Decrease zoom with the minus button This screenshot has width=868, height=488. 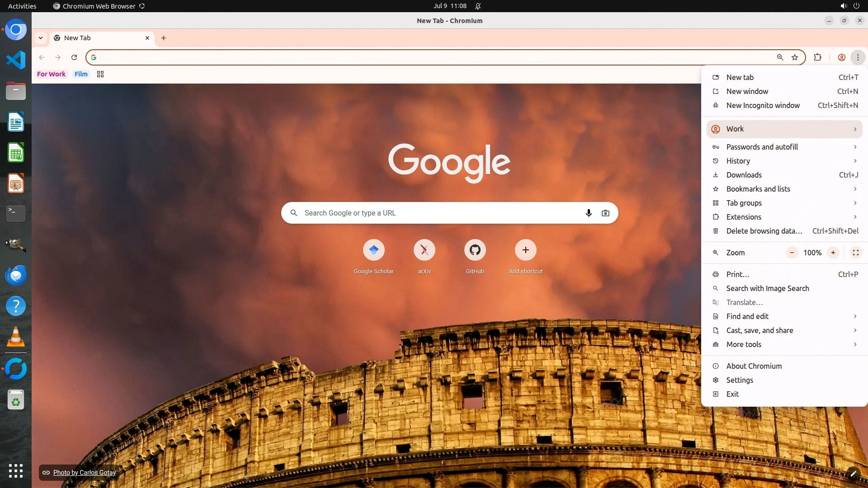click(792, 253)
